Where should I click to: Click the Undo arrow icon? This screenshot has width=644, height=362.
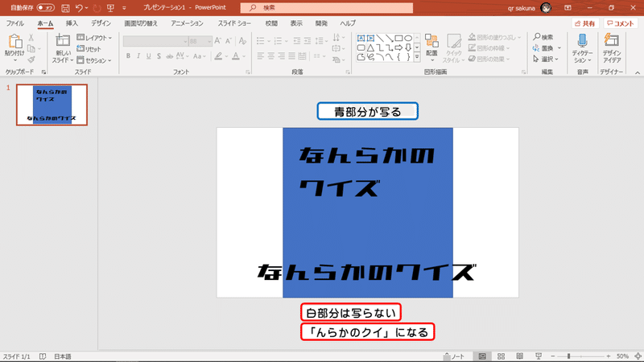click(x=79, y=8)
